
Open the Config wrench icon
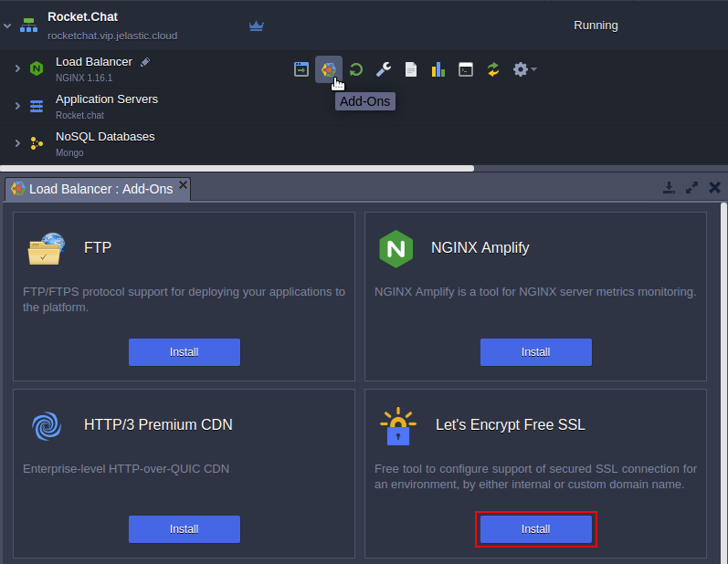(x=384, y=69)
